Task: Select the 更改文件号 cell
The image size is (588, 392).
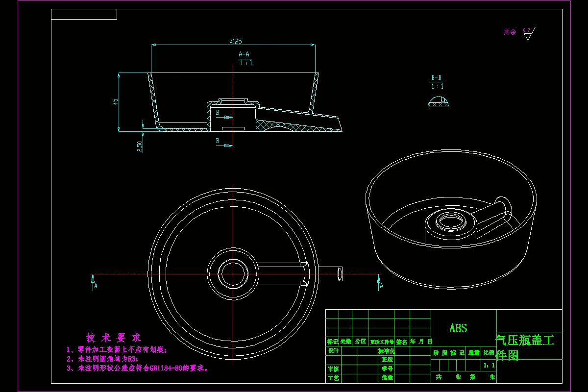Action: [382, 342]
